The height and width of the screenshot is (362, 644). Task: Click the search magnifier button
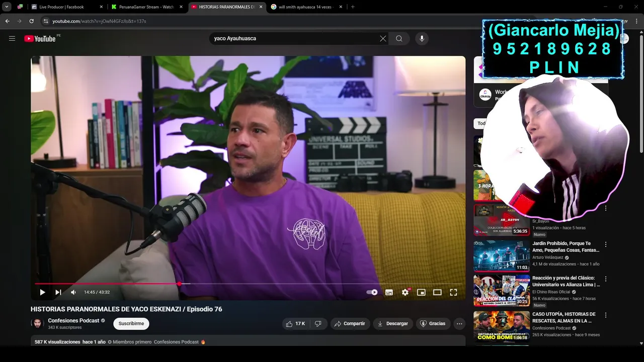pos(399,39)
